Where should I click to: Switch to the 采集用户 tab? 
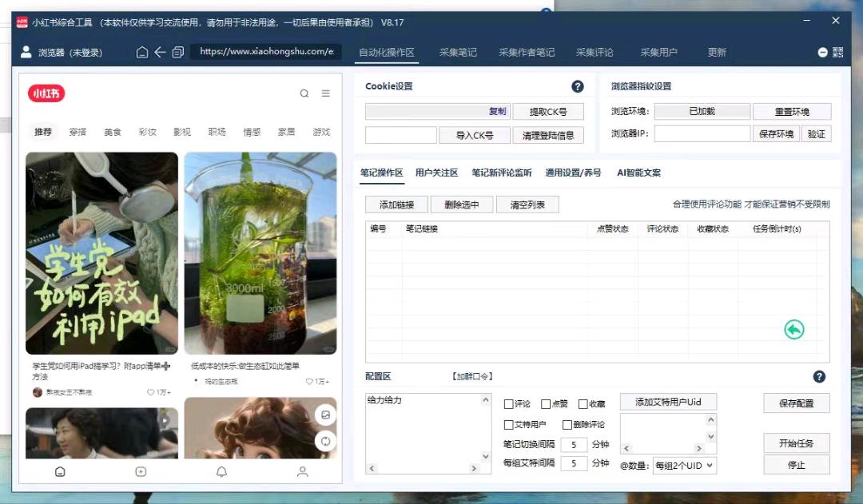[x=658, y=52]
